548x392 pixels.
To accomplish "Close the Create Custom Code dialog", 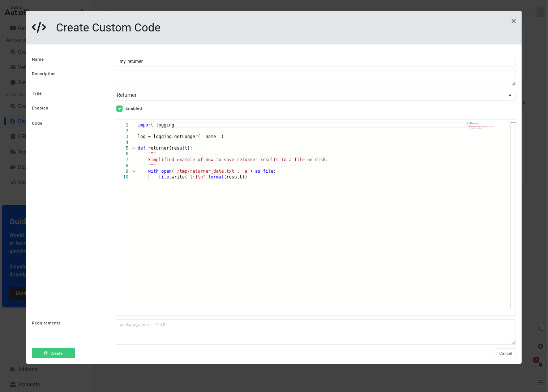I will [x=514, y=21].
